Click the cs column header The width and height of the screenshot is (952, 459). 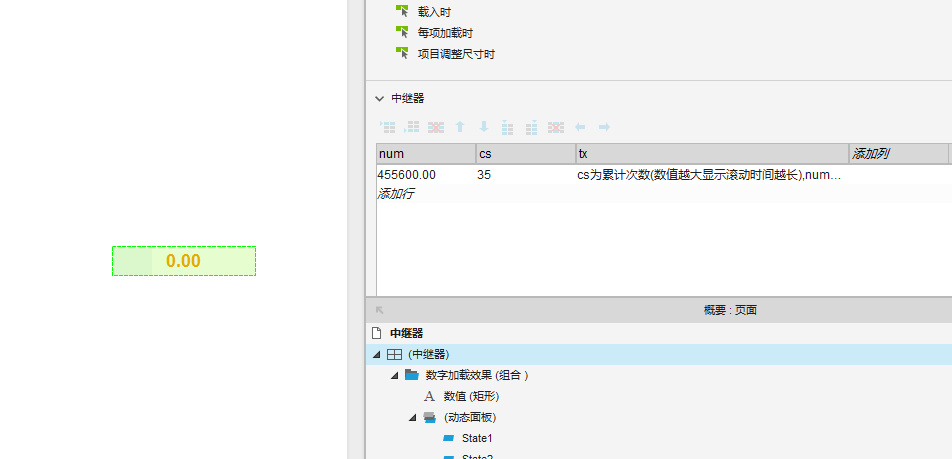(x=526, y=154)
